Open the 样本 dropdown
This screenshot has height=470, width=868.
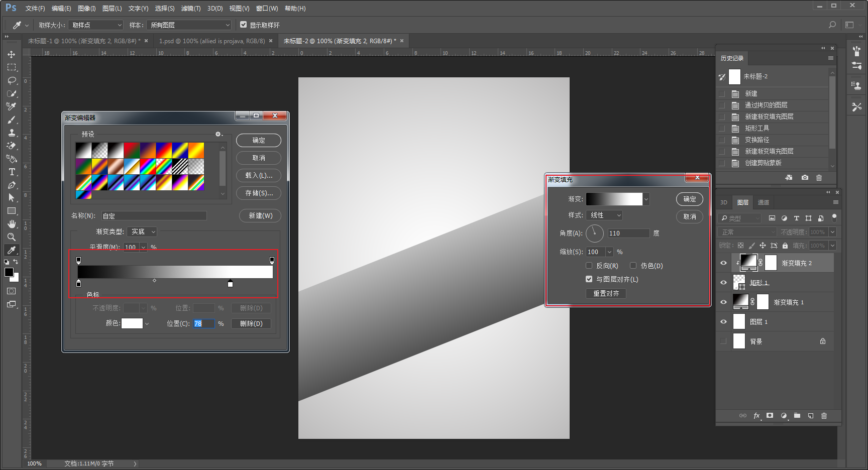(189, 25)
